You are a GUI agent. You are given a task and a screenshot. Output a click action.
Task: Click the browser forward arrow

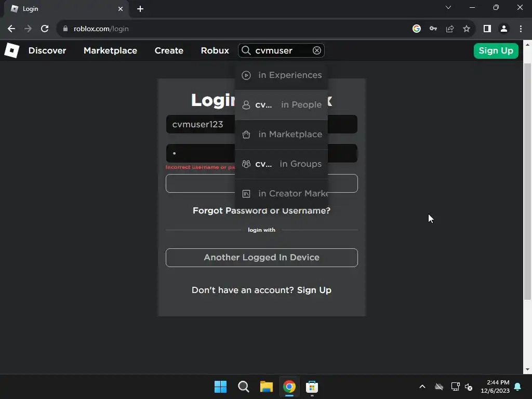[28, 29]
